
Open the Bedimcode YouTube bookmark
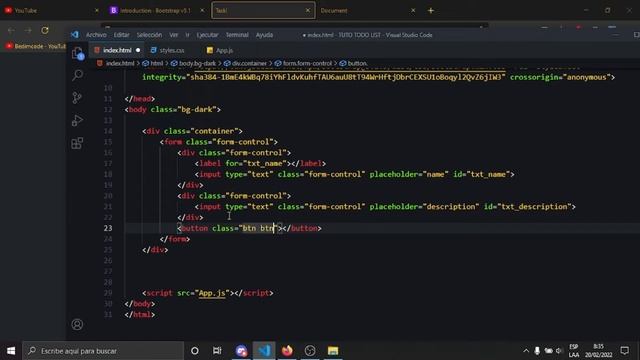[35, 46]
